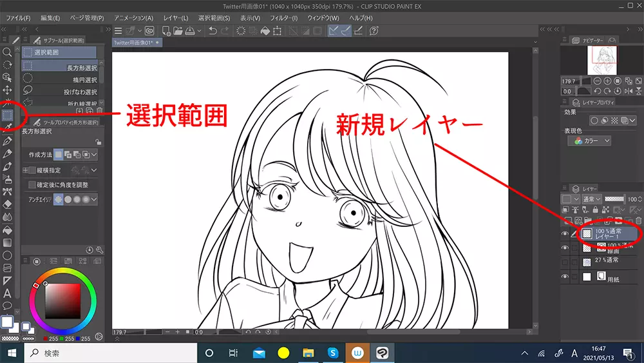Expand 効果 options dropdown arrow

point(632,121)
